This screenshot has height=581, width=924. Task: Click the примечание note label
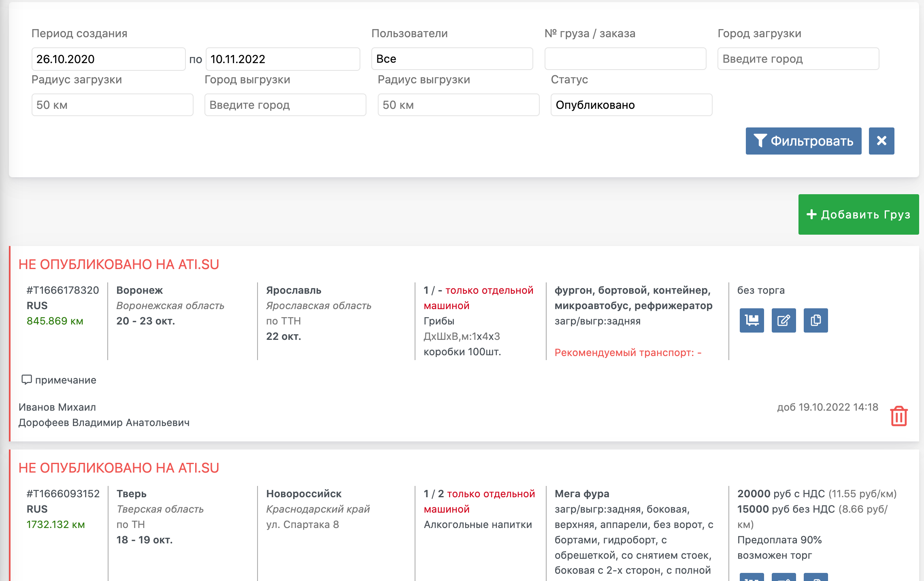tap(66, 380)
